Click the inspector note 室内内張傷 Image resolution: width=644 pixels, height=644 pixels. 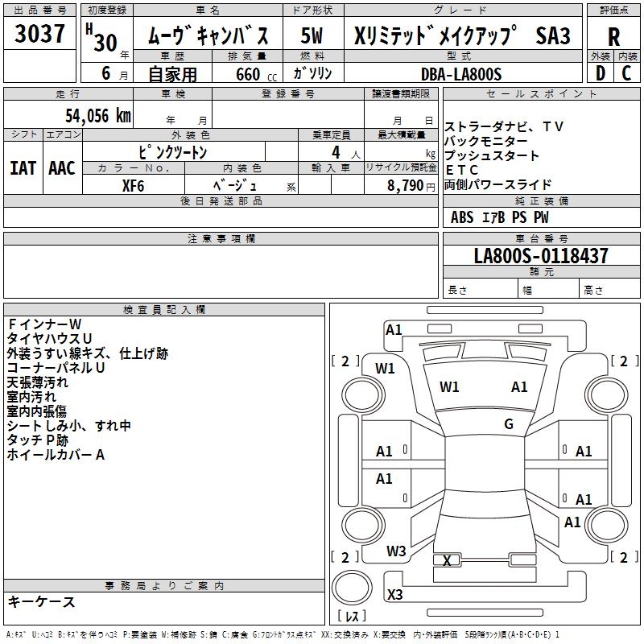36,411
